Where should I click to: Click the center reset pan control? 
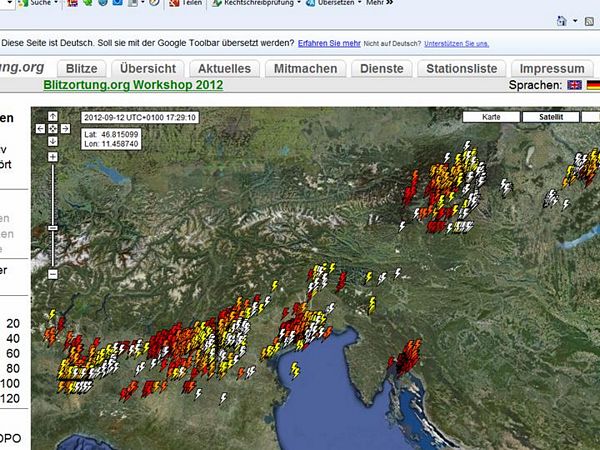point(52,128)
